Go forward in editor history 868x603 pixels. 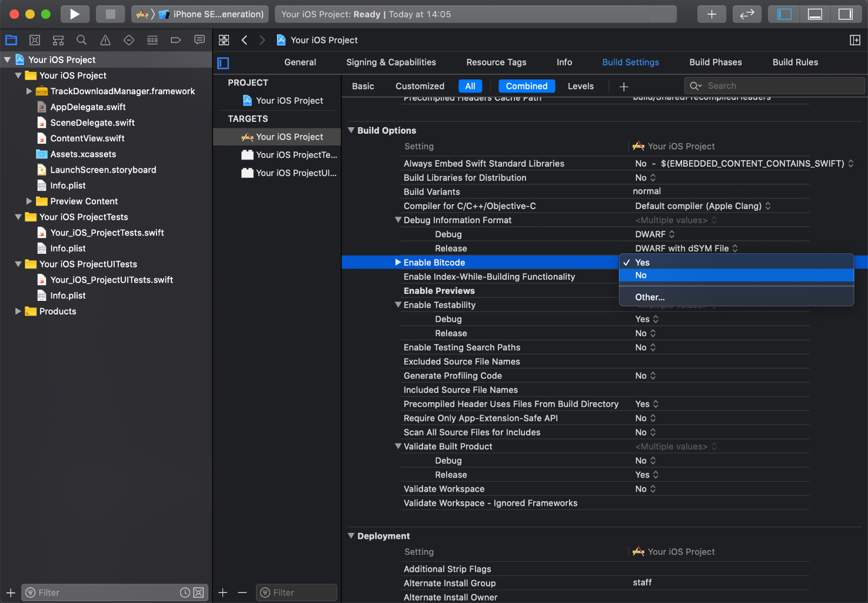pos(262,40)
